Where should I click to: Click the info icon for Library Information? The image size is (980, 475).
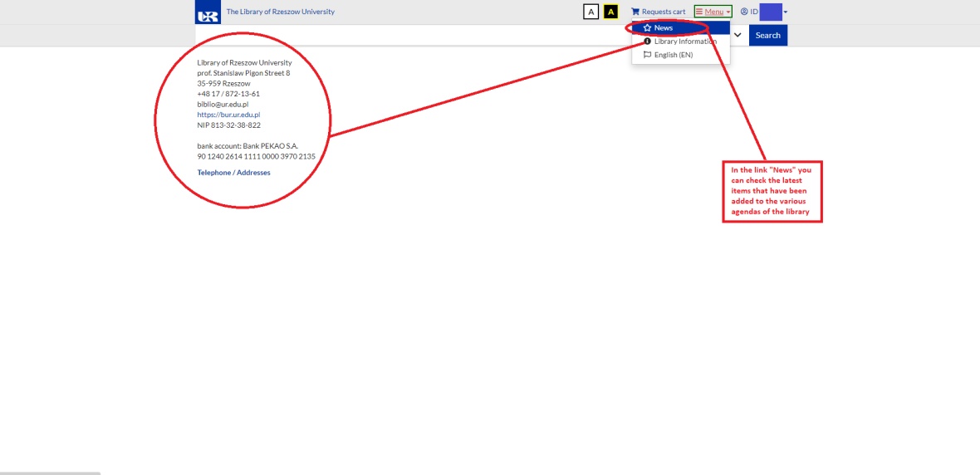[x=647, y=42]
